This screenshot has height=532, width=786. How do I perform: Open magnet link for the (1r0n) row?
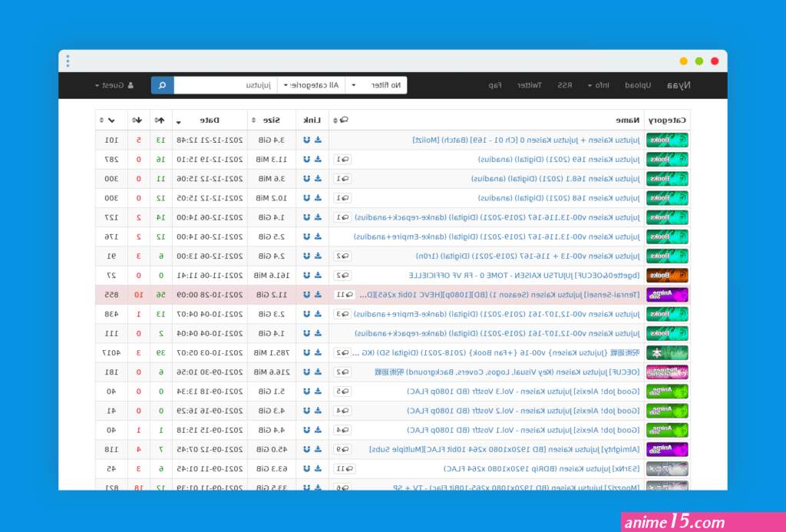pyautogui.click(x=307, y=256)
